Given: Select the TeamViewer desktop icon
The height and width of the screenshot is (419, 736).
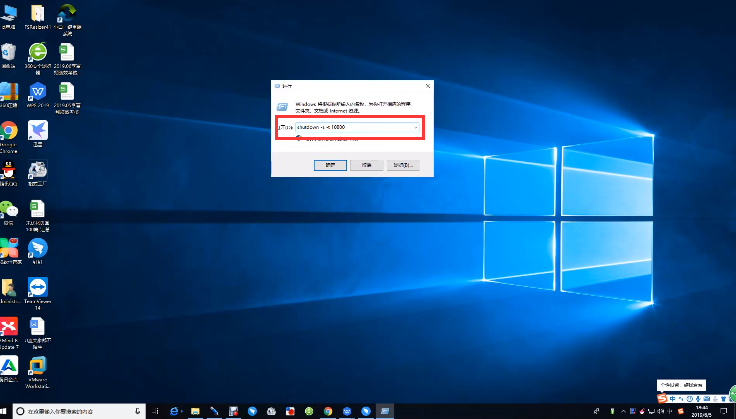Looking at the screenshot, I should tap(38, 288).
